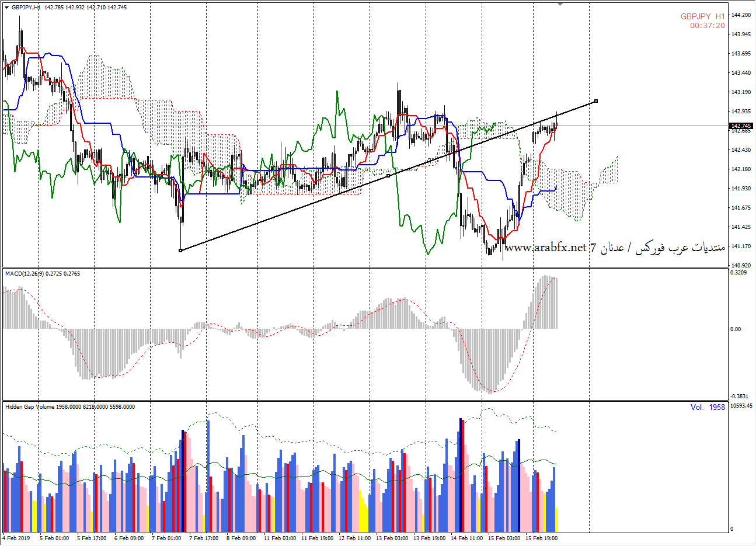Open the GBPJPY,H1 chart menu arrow
756x546 pixels.
[6, 8]
